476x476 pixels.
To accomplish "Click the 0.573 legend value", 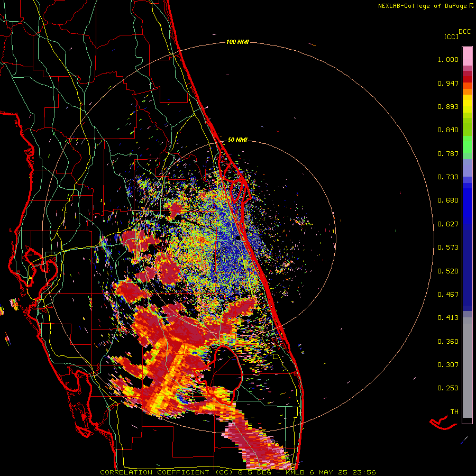I will (x=448, y=248).
